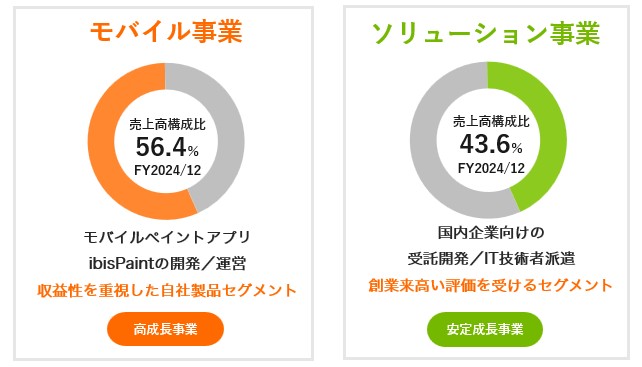Select the orange segment of mobile donut chart

(x=106, y=164)
